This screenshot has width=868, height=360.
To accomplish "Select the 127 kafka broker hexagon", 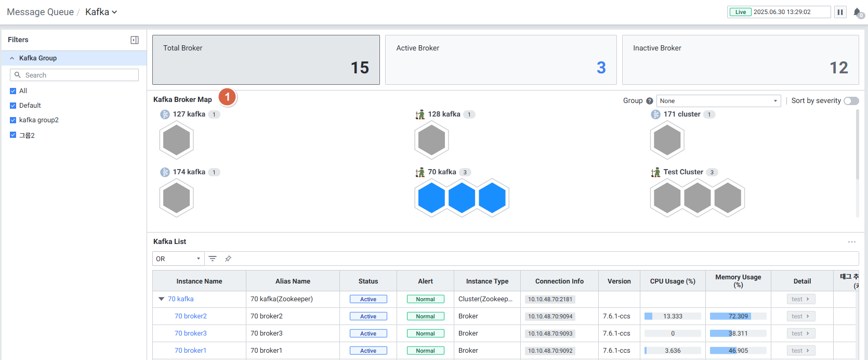I will pyautogui.click(x=177, y=140).
